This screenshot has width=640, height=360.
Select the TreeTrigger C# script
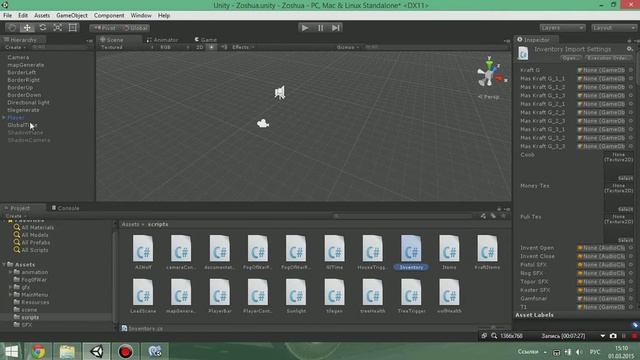[411, 296]
